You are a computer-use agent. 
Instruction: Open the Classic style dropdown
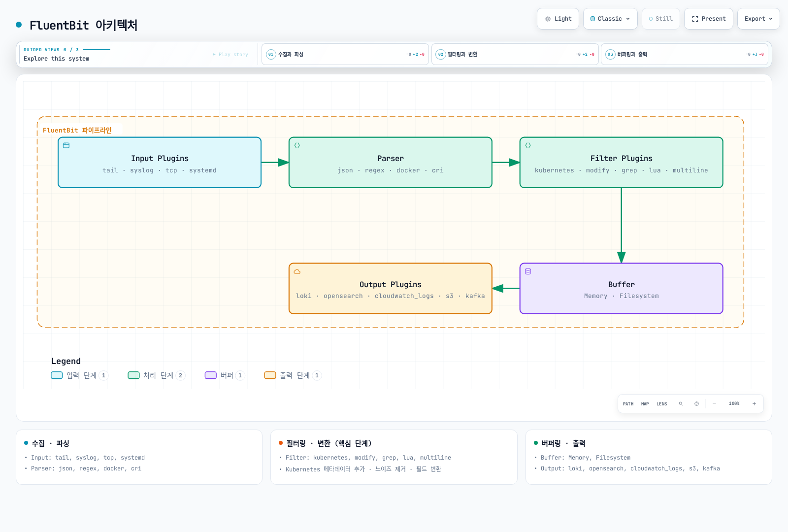pos(610,19)
